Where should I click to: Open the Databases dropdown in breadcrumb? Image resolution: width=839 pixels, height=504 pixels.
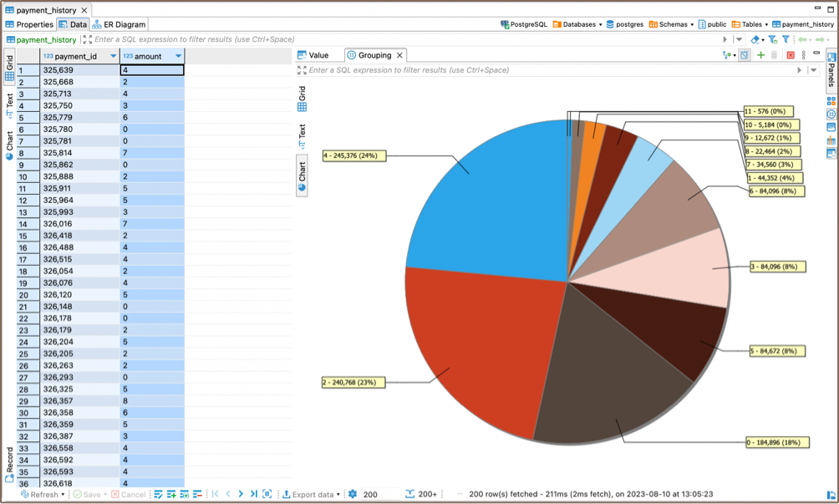pyautogui.click(x=600, y=26)
